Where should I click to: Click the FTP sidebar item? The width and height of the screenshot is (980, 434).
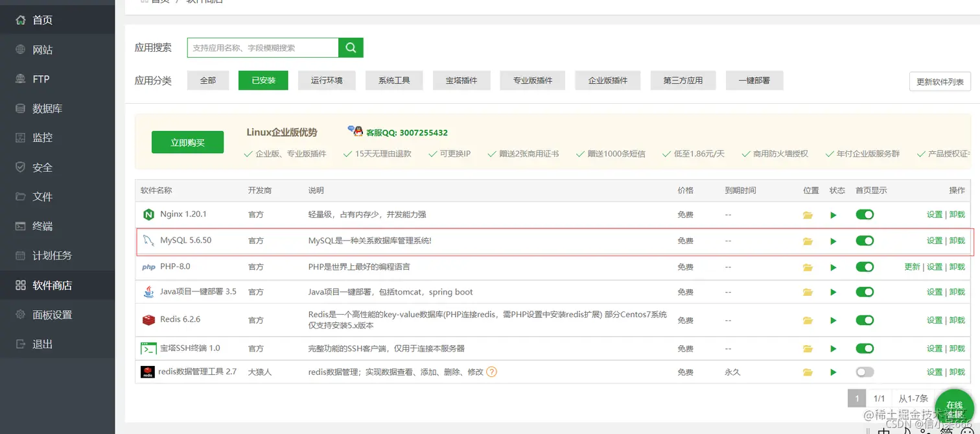41,78
